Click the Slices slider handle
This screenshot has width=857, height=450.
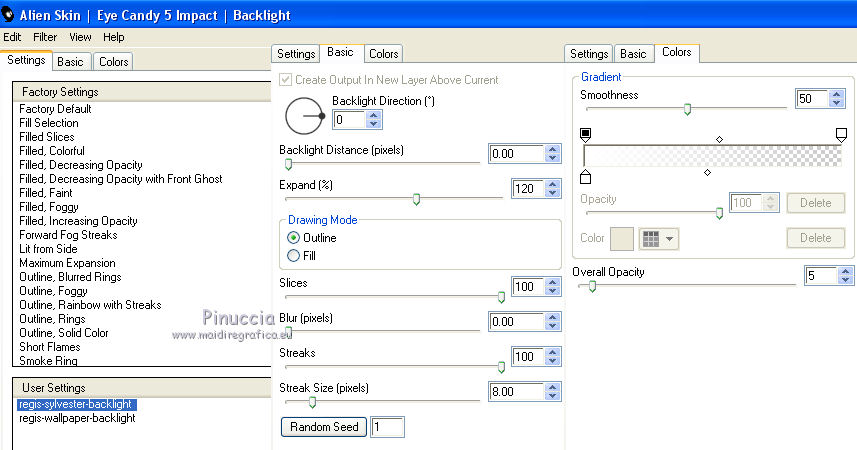click(501, 297)
